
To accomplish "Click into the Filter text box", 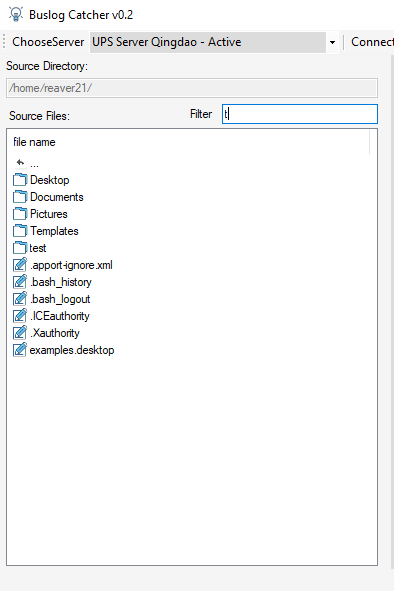I will (x=300, y=114).
